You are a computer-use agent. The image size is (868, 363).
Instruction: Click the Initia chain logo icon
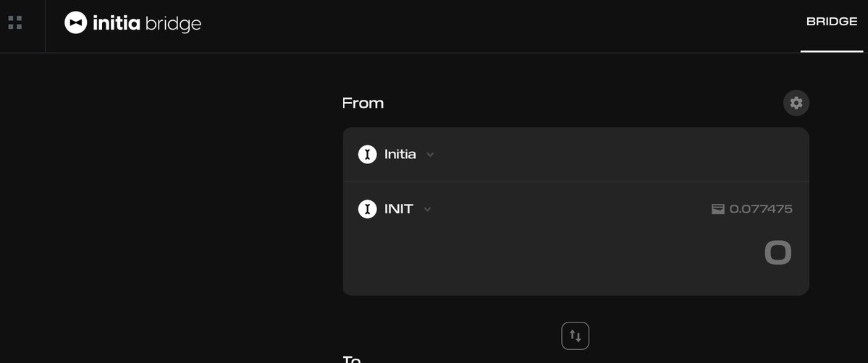tap(368, 155)
